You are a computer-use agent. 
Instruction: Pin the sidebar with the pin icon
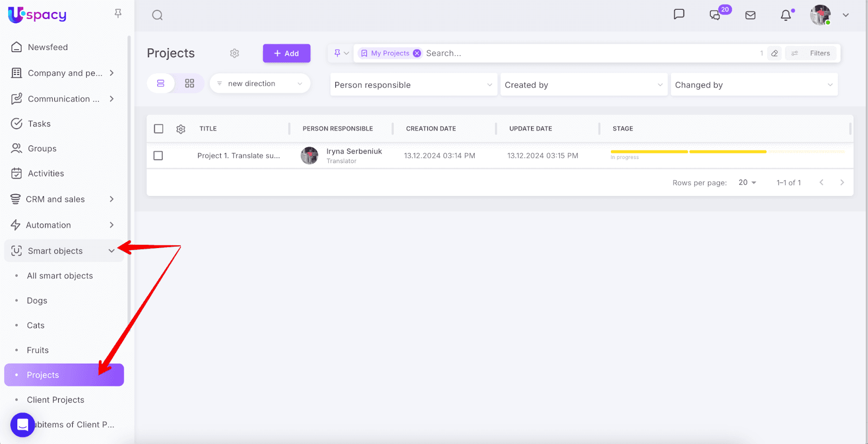coord(118,14)
